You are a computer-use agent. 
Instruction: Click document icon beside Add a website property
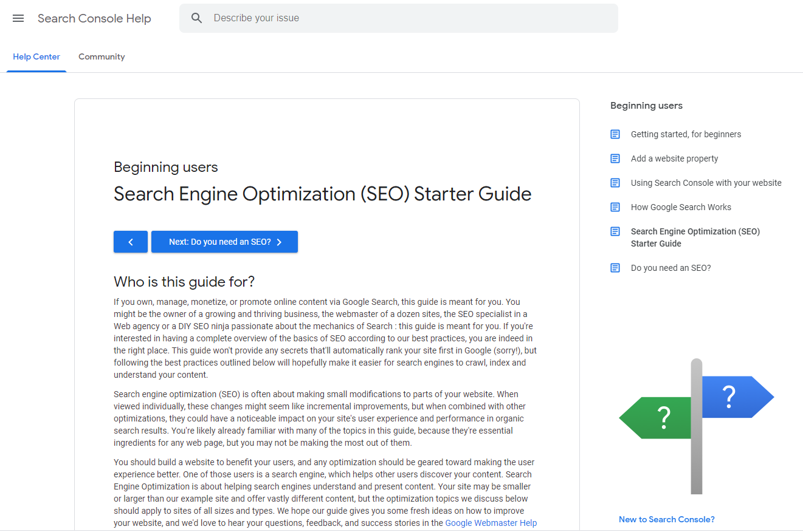pos(615,159)
